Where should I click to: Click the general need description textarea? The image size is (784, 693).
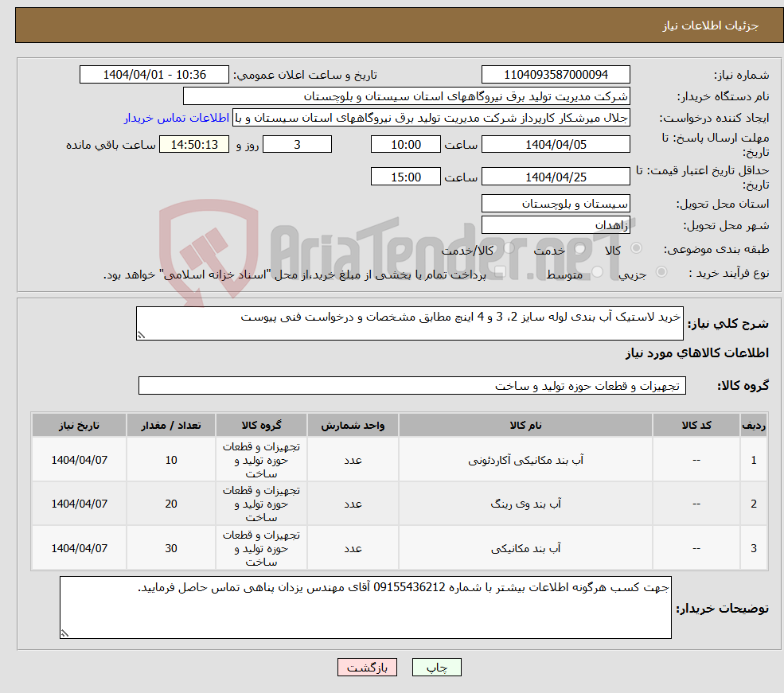[x=409, y=323]
